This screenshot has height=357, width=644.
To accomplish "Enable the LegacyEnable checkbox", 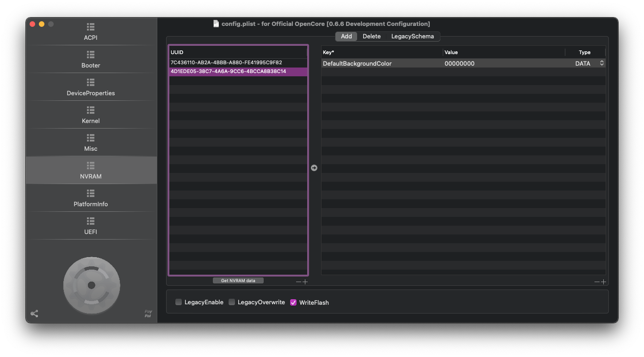I will point(179,302).
